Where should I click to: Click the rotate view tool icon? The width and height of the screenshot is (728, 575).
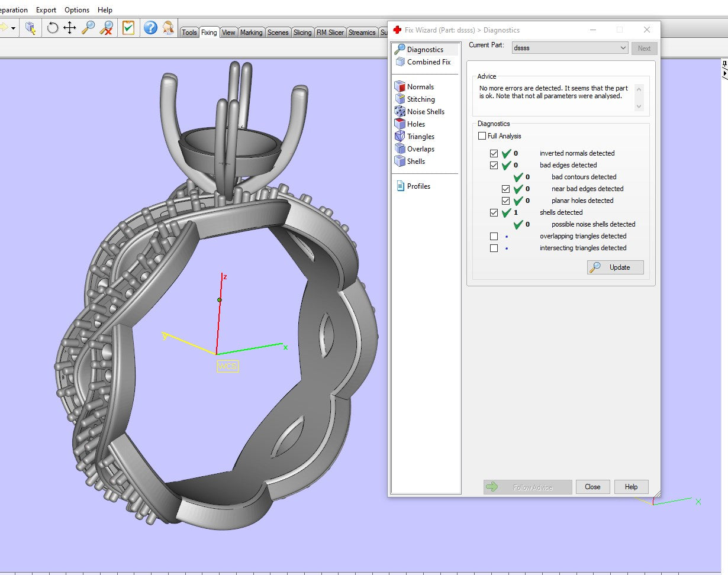[53, 27]
